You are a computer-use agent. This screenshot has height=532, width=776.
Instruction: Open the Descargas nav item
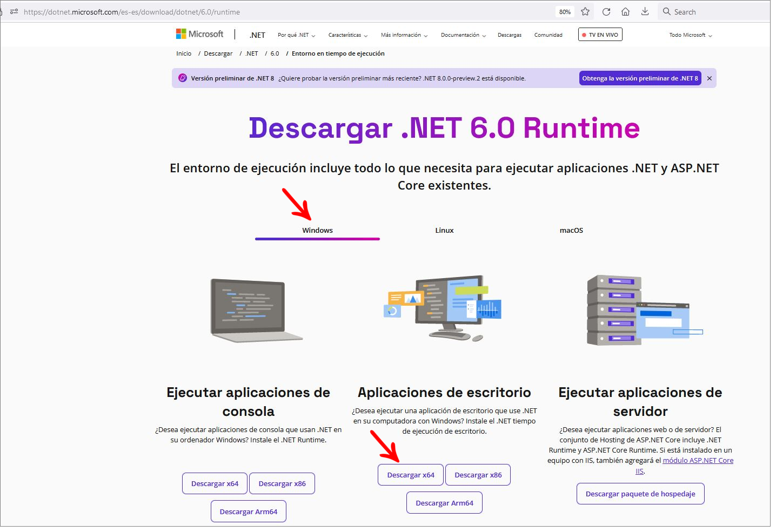[510, 35]
